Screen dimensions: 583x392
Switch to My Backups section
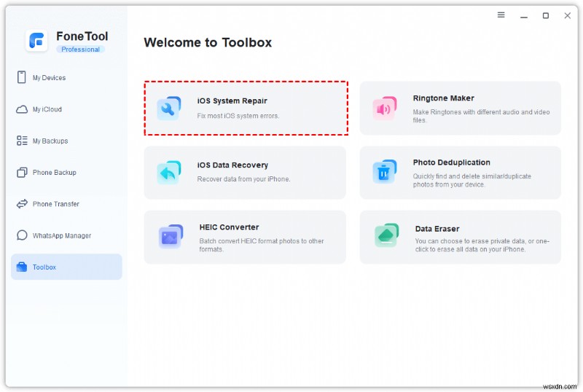point(66,141)
